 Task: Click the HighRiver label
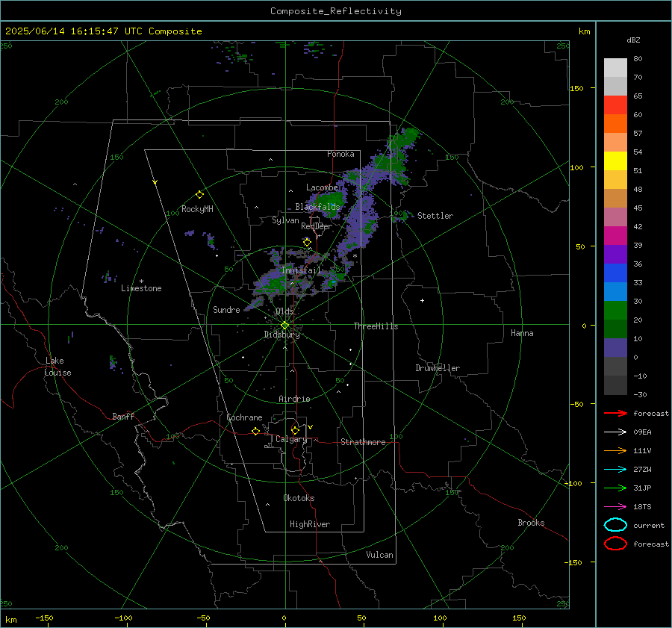tap(309, 524)
